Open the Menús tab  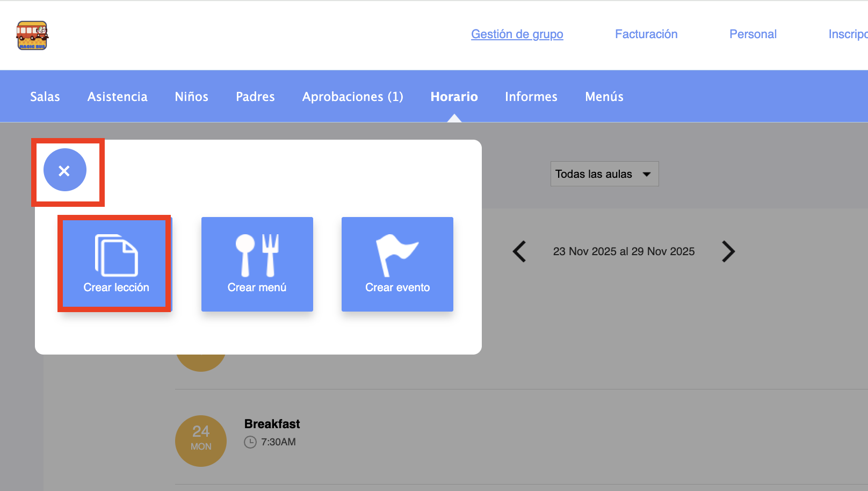(x=604, y=97)
